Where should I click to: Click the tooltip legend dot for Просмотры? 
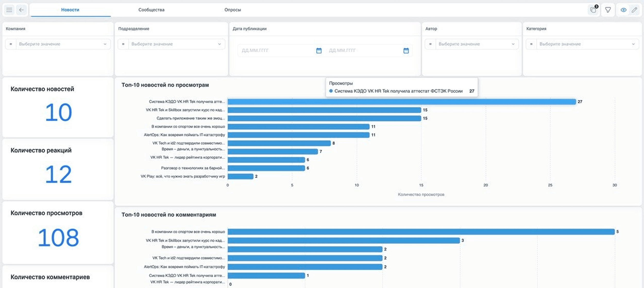(x=331, y=91)
